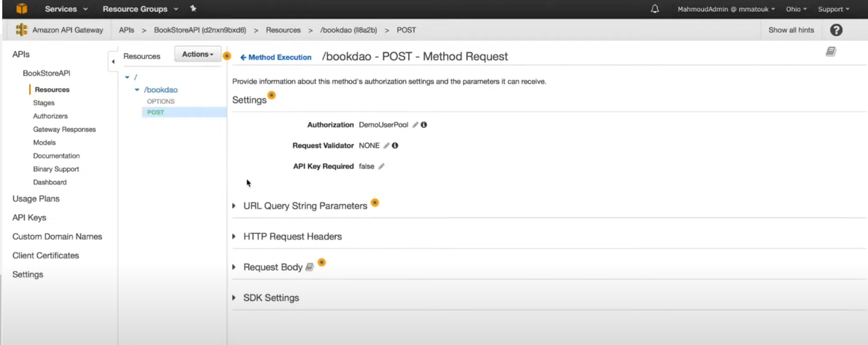Open Client Certificates in sidebar

(x=46, y=256)
